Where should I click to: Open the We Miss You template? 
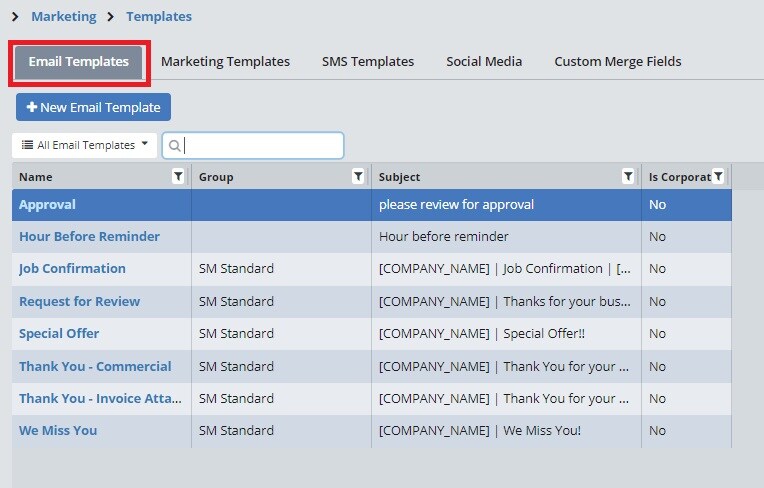pyautogui.click(x=58, y=431)
